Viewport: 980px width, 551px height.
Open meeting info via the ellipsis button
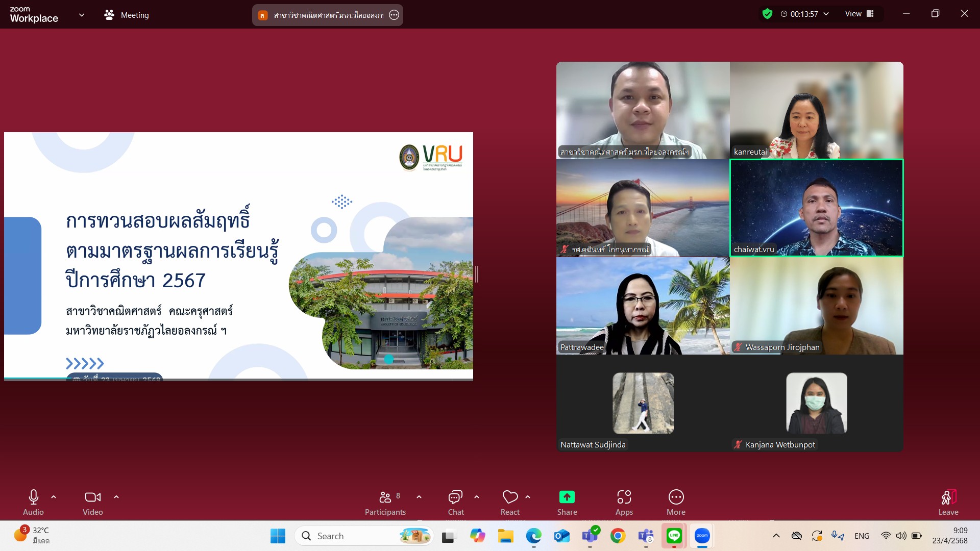[x=394, y=15]
